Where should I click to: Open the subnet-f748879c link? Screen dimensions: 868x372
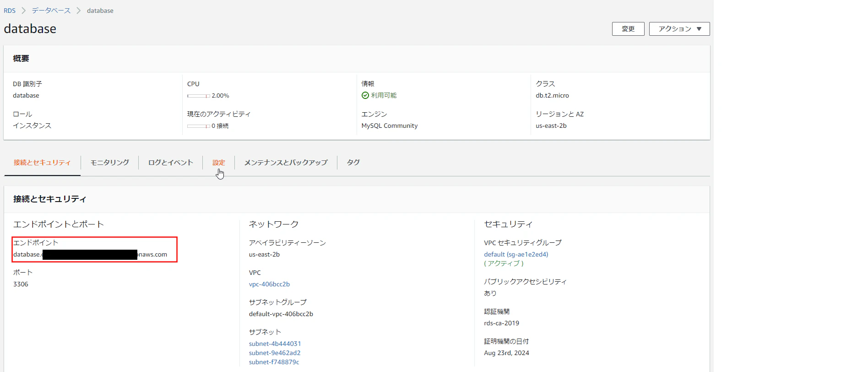[274, 362]
